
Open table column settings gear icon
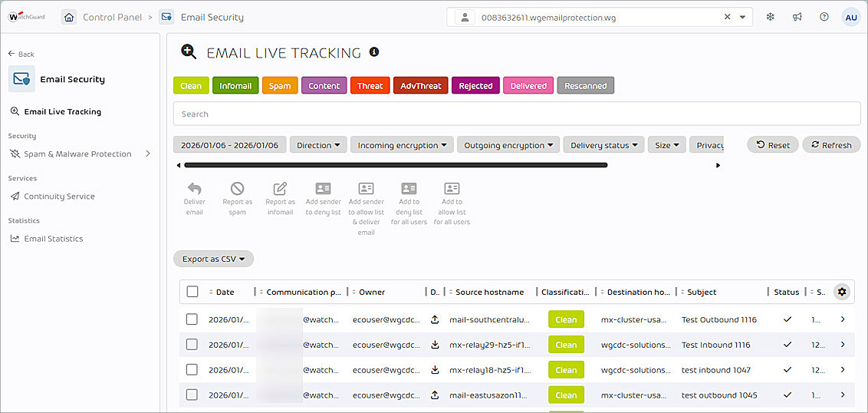click(x=842, y=292)
